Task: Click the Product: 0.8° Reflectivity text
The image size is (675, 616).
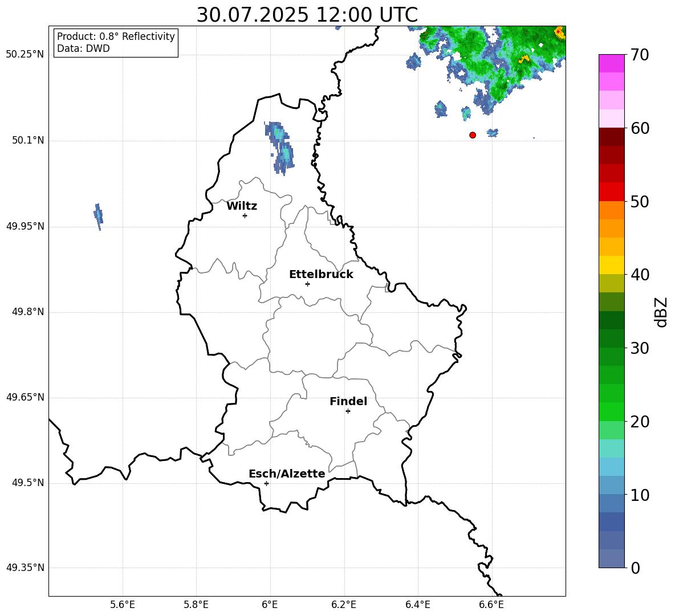Action: click(116, 36)
